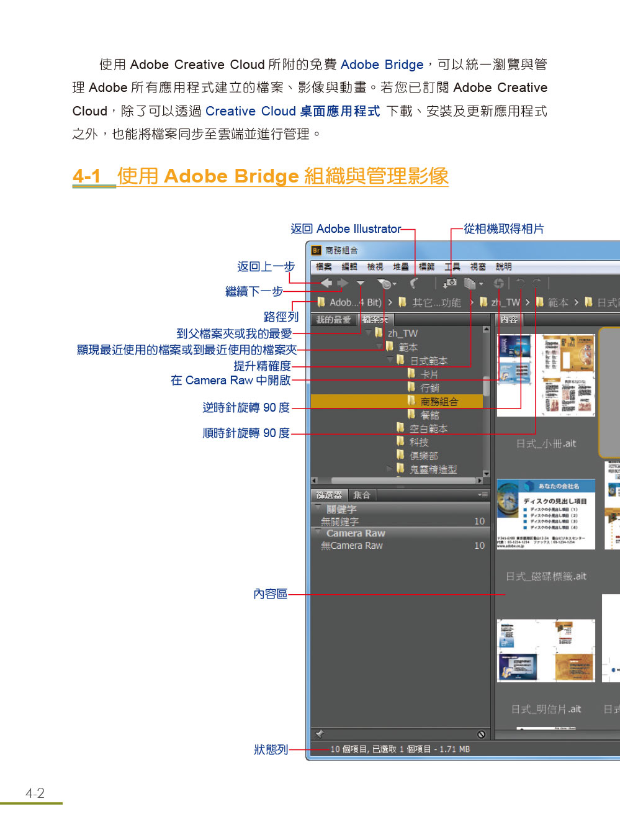Open the 編輯 menu

point(349,267)
